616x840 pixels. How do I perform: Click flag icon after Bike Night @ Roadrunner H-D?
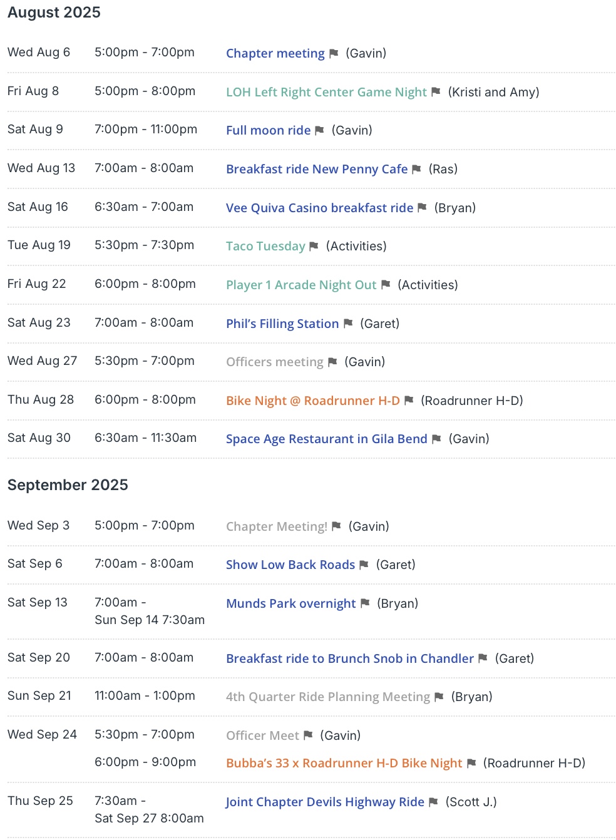(409, 400)
